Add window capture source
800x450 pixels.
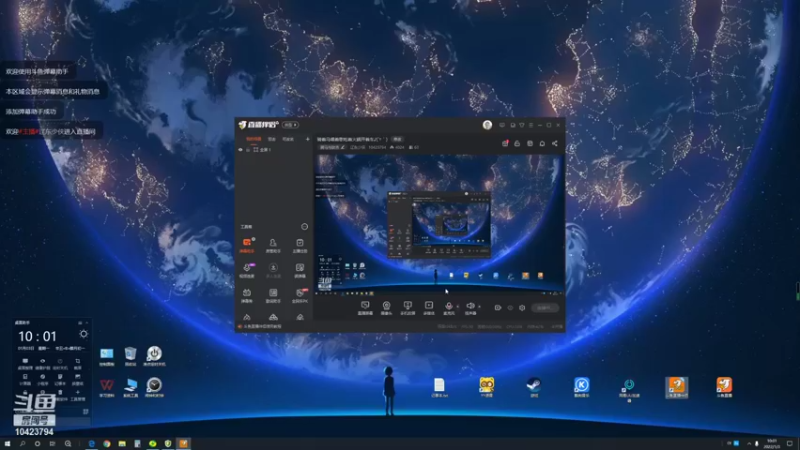[x=407, y=307]
